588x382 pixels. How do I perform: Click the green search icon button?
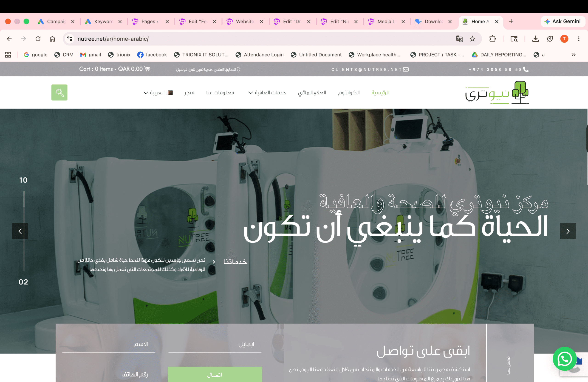(59, 92)
